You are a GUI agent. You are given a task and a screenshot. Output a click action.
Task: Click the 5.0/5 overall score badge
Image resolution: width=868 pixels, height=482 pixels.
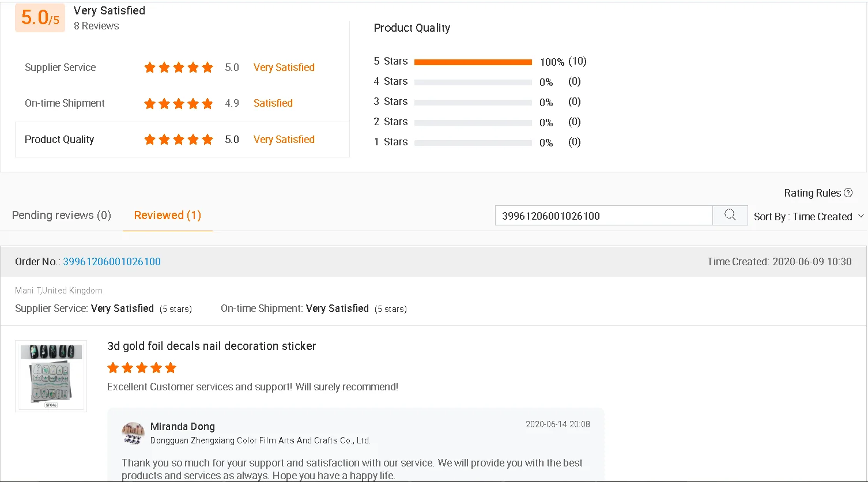click(x=40, y=17)
